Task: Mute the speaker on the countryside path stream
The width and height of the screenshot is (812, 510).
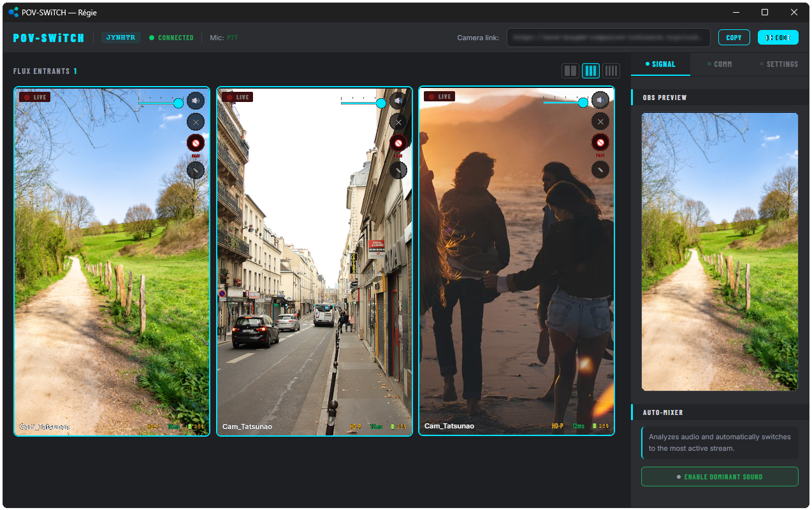Action: click(x=196, y=100)
